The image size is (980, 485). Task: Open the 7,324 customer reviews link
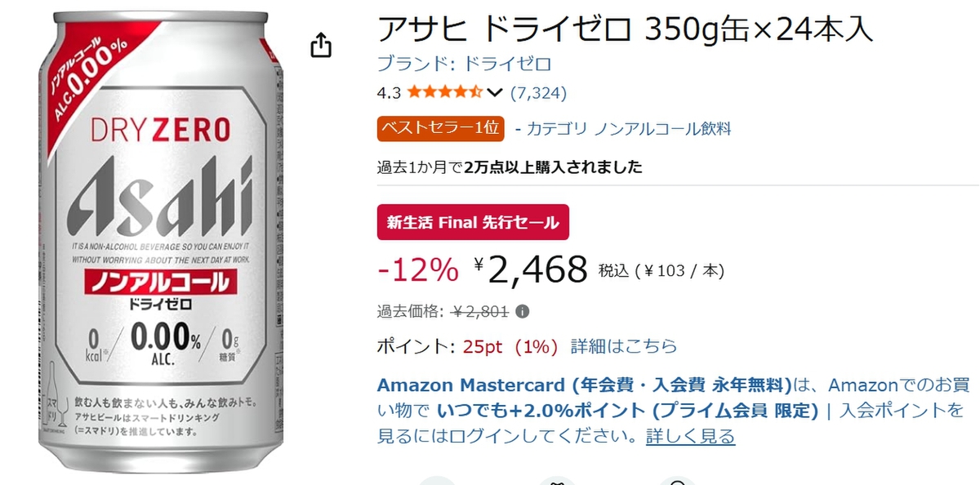pos(538,92)
